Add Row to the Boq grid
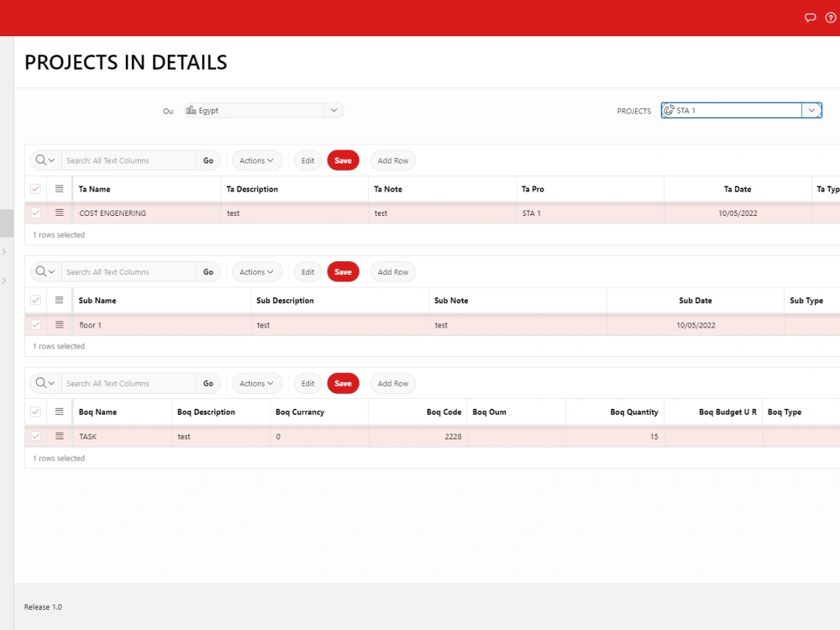The width and height of the screenshot is (840, 630). [392, 384]
